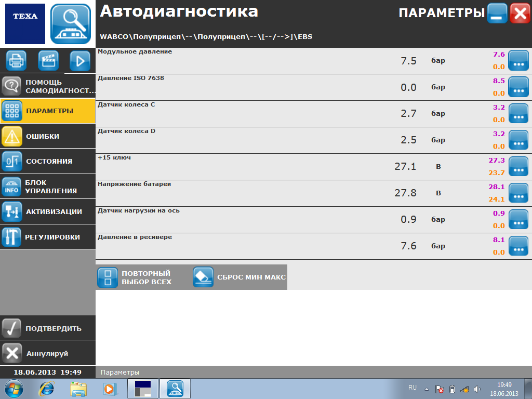
Task: Click the TEXA logo
Action: pos(25,24)
